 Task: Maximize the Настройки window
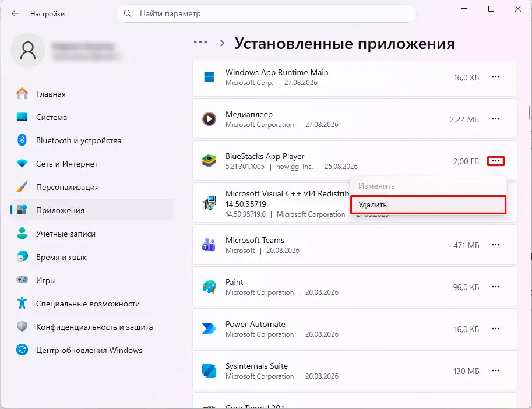491,9
